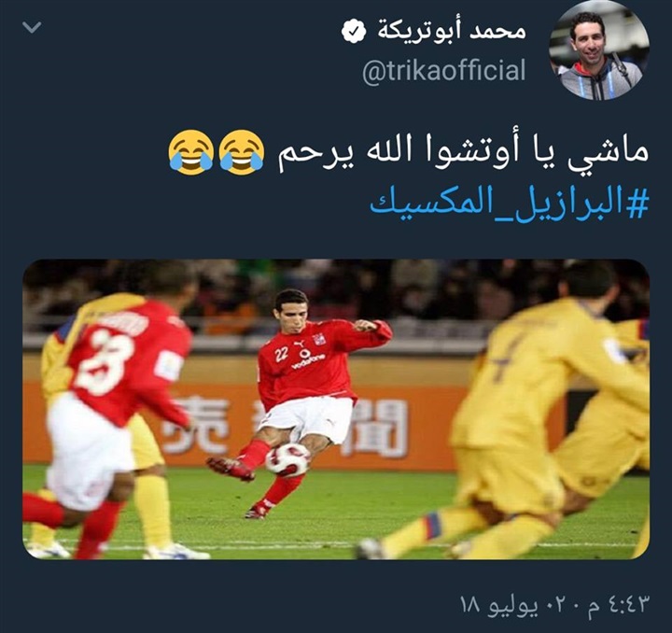Image resolution: width=672 pixels, height=633 pixels.
Task: Open the tweet options chevron menu
Action: point(32,28)
